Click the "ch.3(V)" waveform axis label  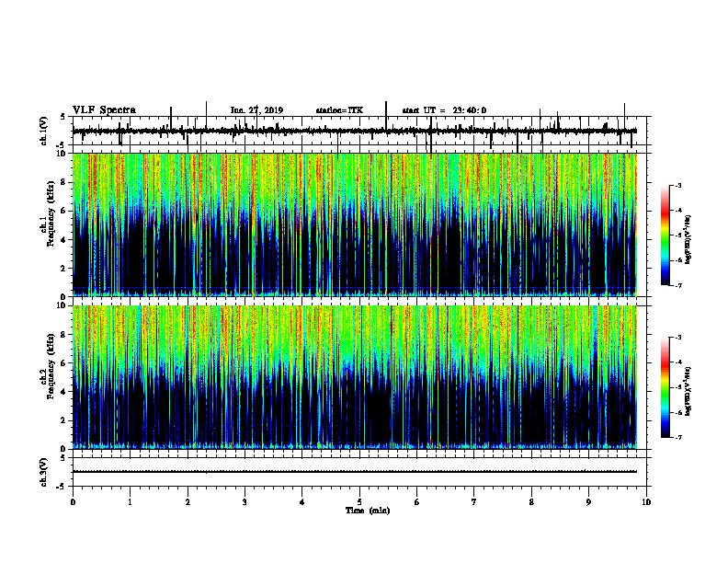coord(44,472)
